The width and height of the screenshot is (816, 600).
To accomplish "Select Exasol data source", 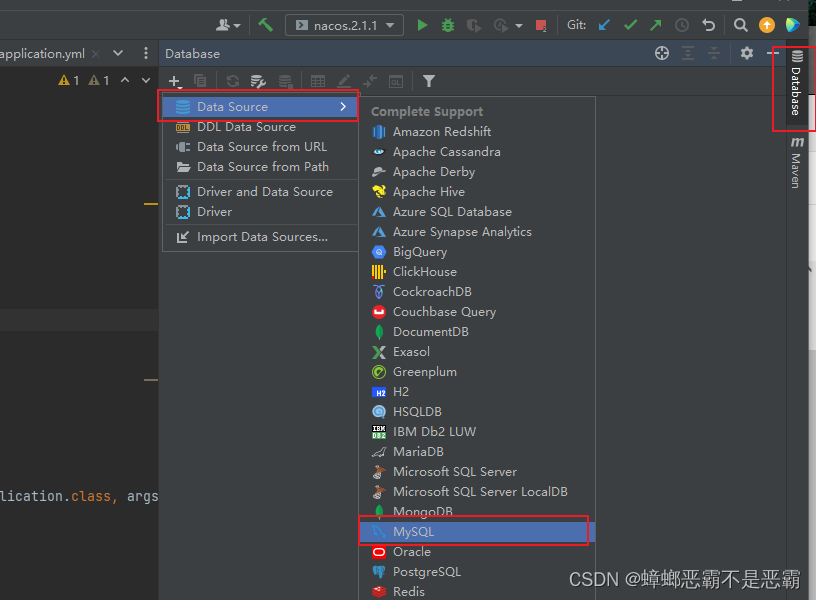I will point(477,352).
